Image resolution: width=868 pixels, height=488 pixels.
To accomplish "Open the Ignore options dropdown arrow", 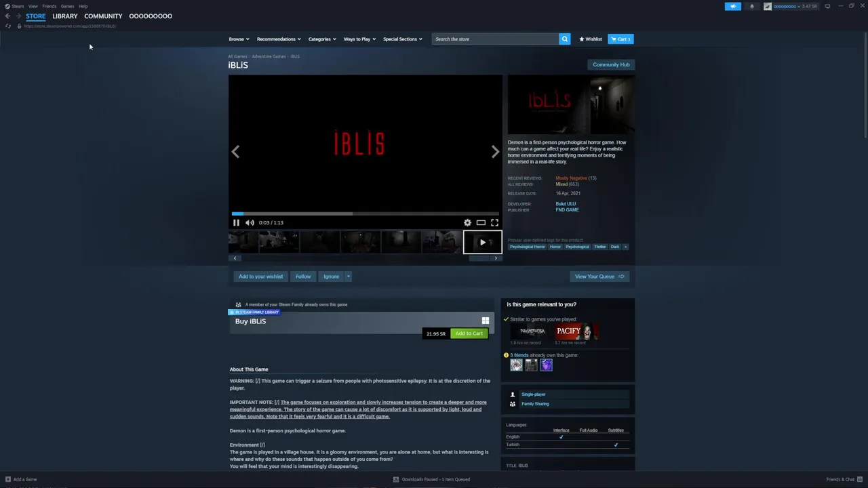I will (348, 277).
